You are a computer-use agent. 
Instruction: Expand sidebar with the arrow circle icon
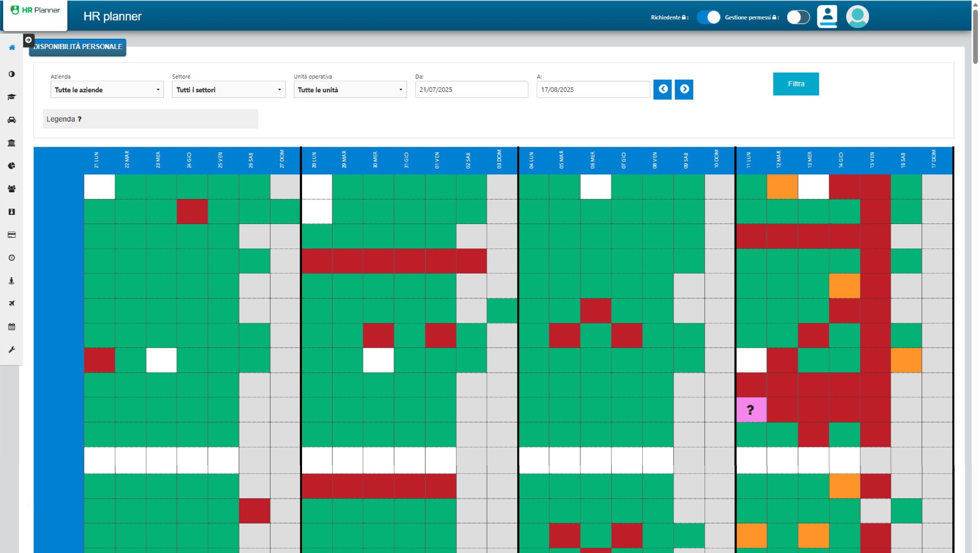click(x=28, y=40)
